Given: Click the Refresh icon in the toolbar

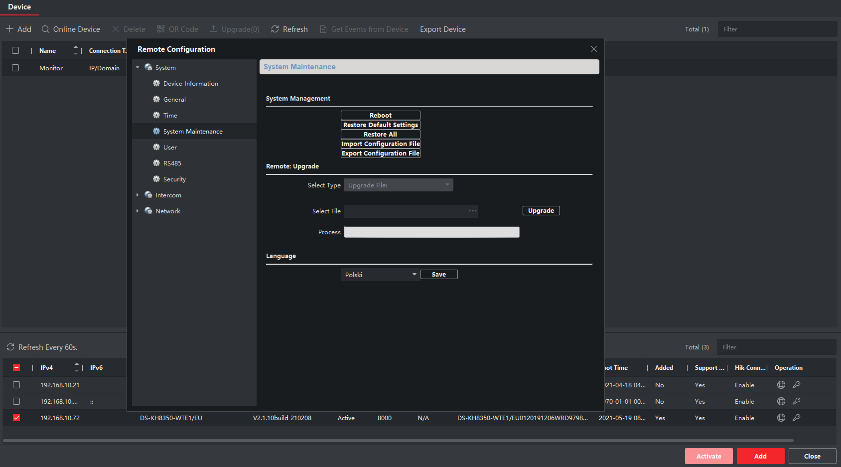Looking at the screenshot, I should click(275, 29).
